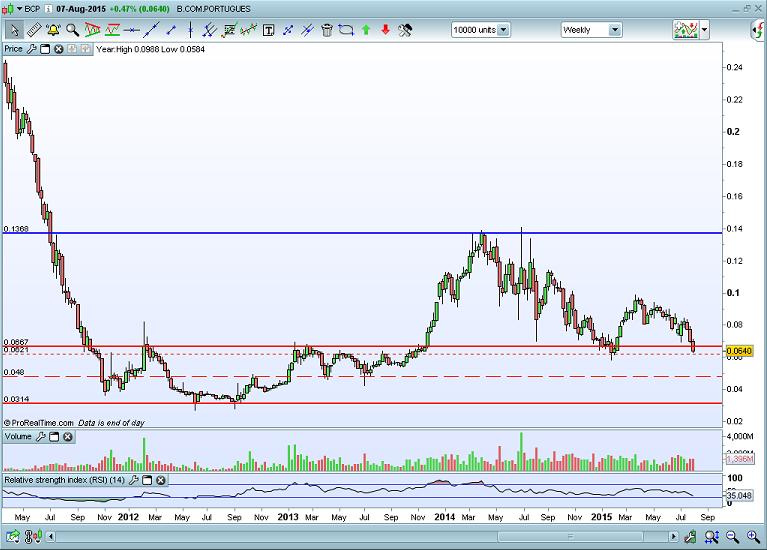Click the 07-Aug-2015 date text

[x=81, y=9]
